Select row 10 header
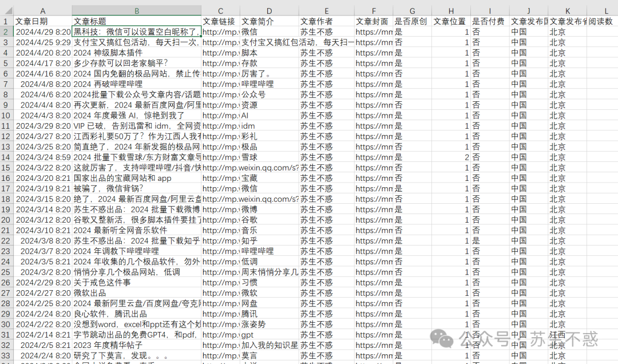 (6, 116)
